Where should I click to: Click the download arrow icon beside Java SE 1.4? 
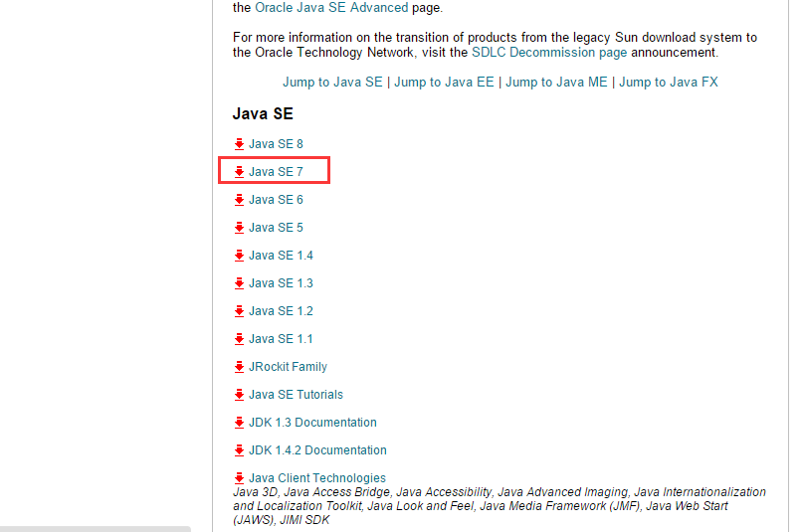239,256
